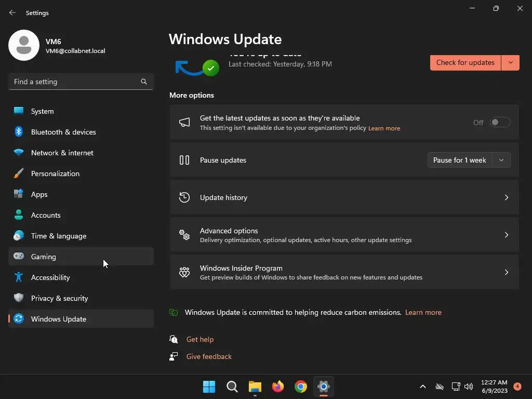Click the Accessibility figure icon

pyautogui.click(x=19, y=277)
